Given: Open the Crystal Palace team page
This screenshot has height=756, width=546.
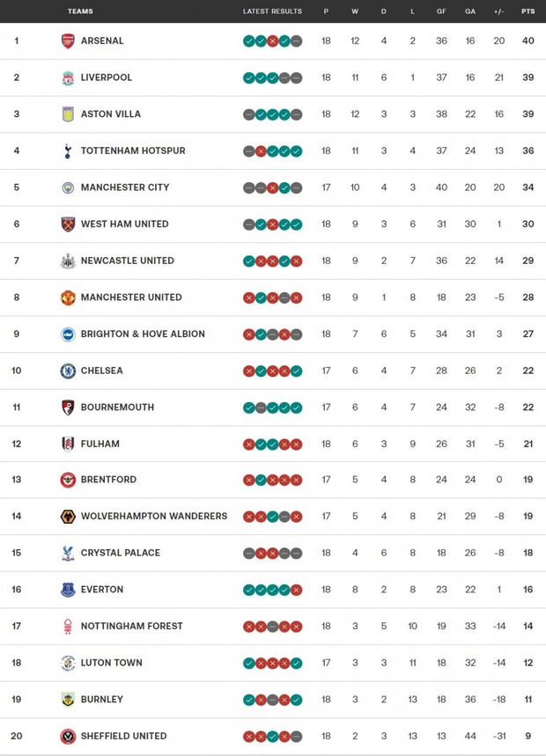Looking at the screenshot, I should tap(120, 553).
